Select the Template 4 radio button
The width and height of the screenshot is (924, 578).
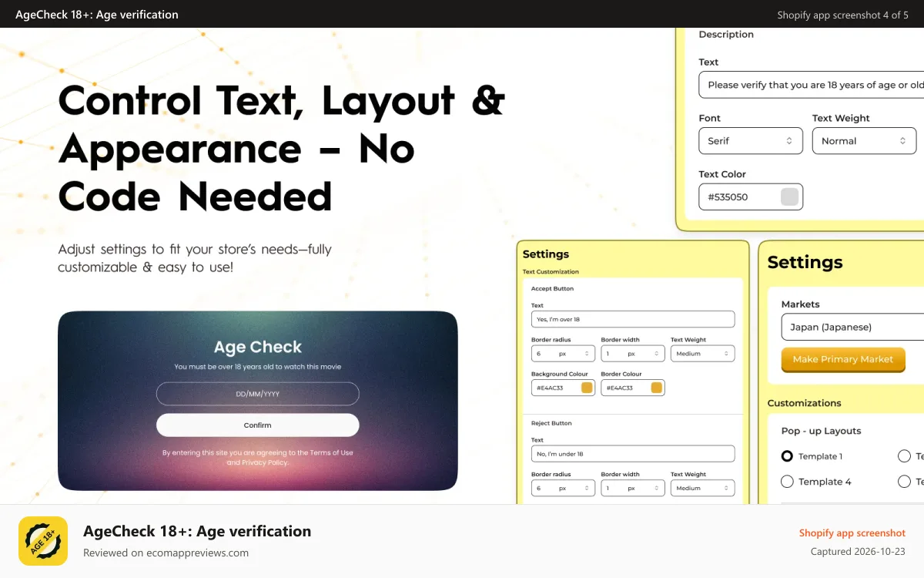pos(787,482)
